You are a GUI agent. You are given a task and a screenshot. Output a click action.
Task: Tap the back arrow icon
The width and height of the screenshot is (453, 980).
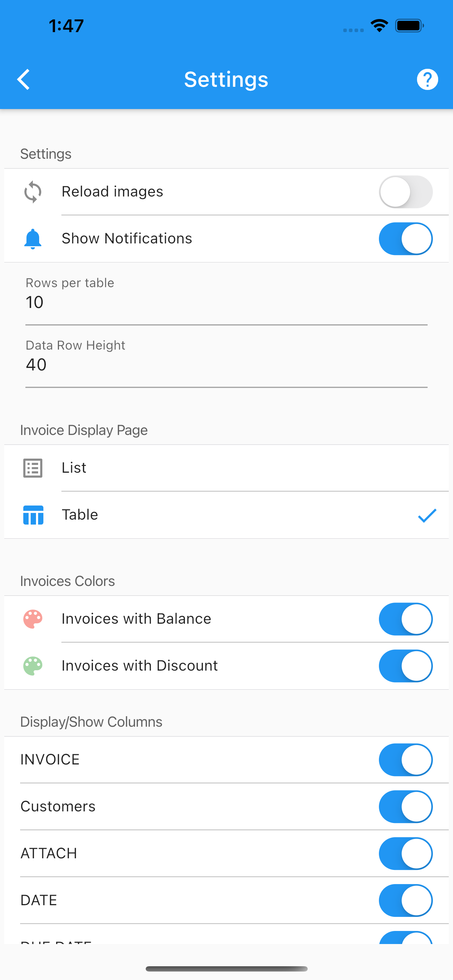click(24, 79)
